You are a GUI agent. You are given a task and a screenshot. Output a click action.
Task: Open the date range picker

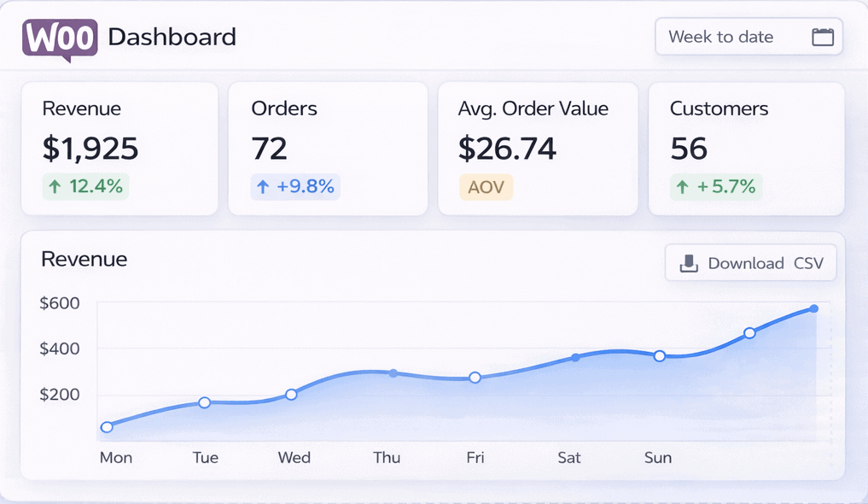point(749,37)
